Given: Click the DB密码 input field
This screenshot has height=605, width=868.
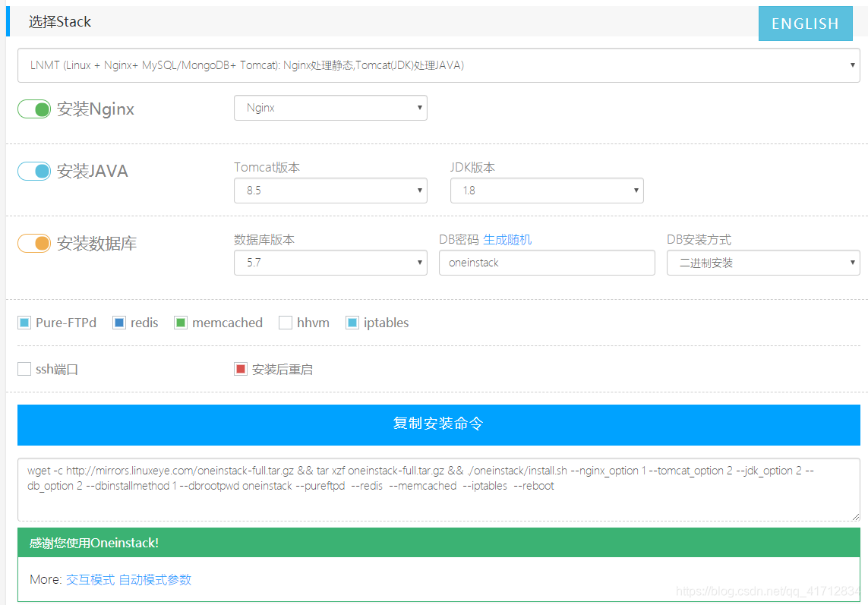Looking at the screenshot, I should [547, 263].
